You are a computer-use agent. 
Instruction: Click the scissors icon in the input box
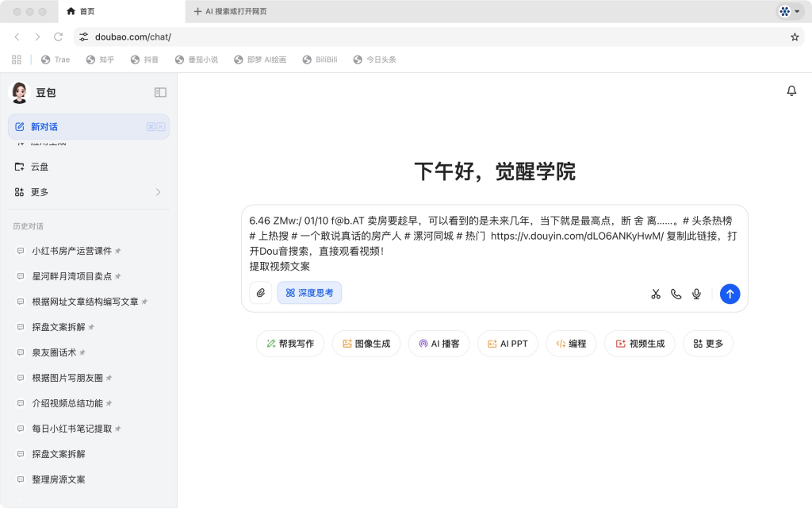[656, 293]
